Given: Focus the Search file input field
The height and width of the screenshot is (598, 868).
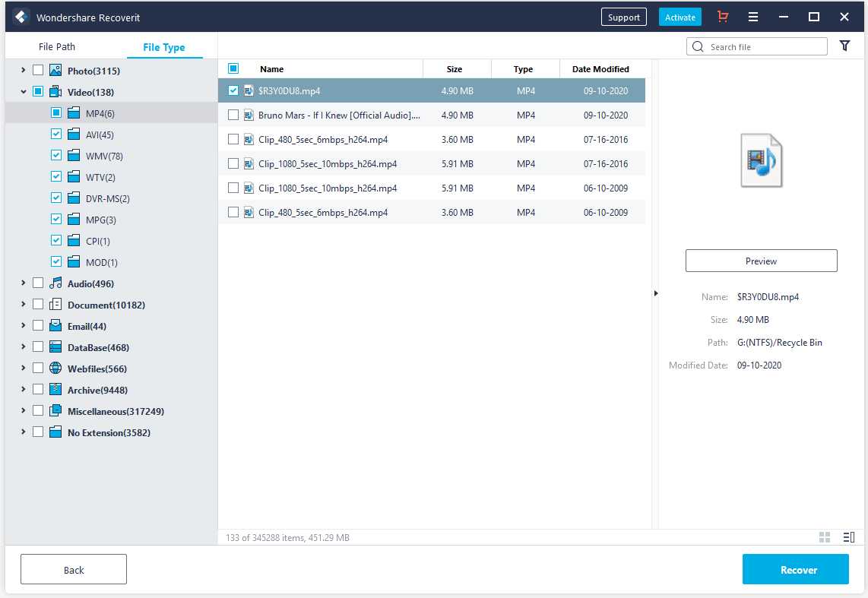Looking at the screenshot, I should click(x=757, y=46).
